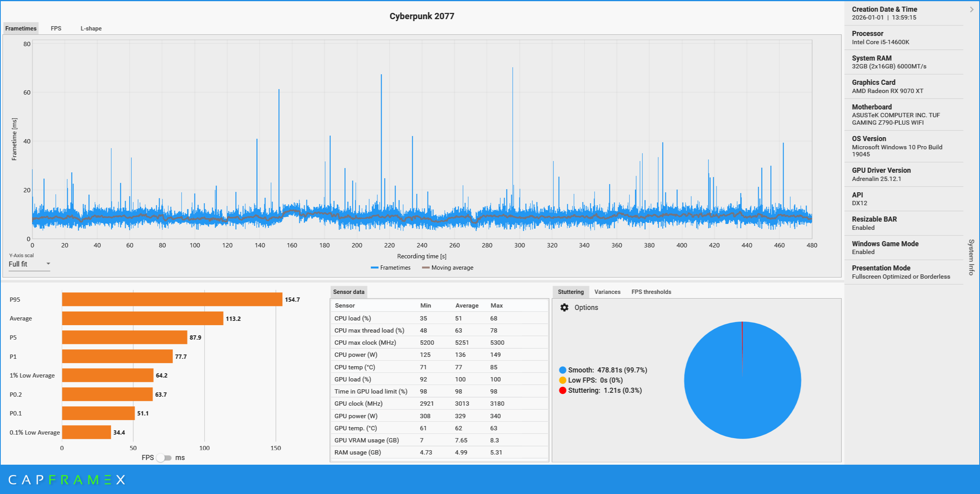Viewport: 980px width, 494px height.
Task: Click the CapFrameX logo in footer
Action: (67, 480)
